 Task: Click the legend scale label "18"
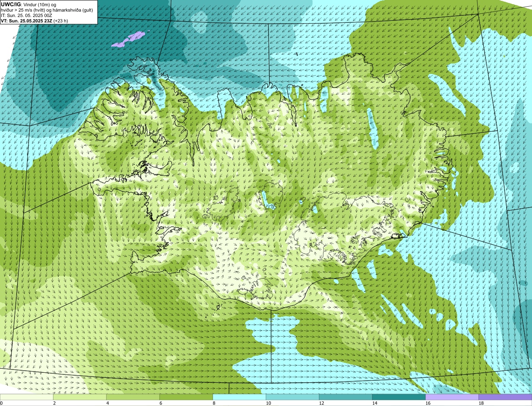pyautogui.click(x=481, y=403)
